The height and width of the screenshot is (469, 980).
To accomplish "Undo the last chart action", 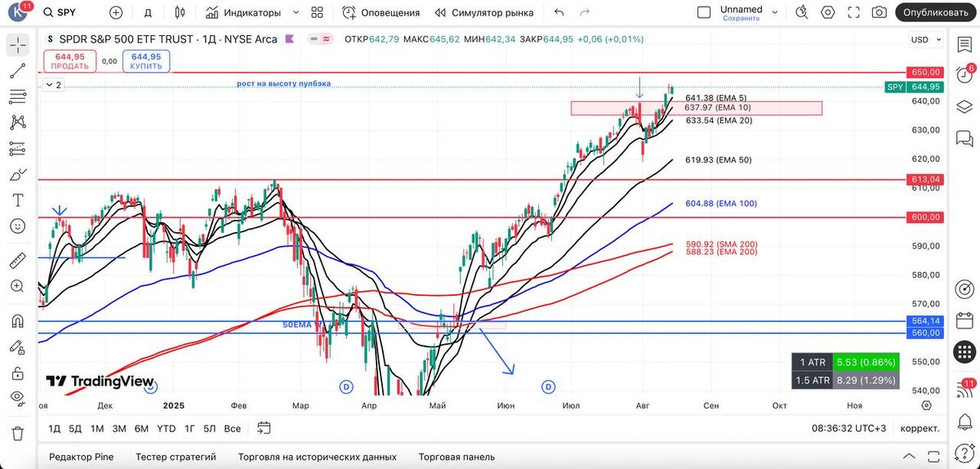I will (x=559, y=12).
